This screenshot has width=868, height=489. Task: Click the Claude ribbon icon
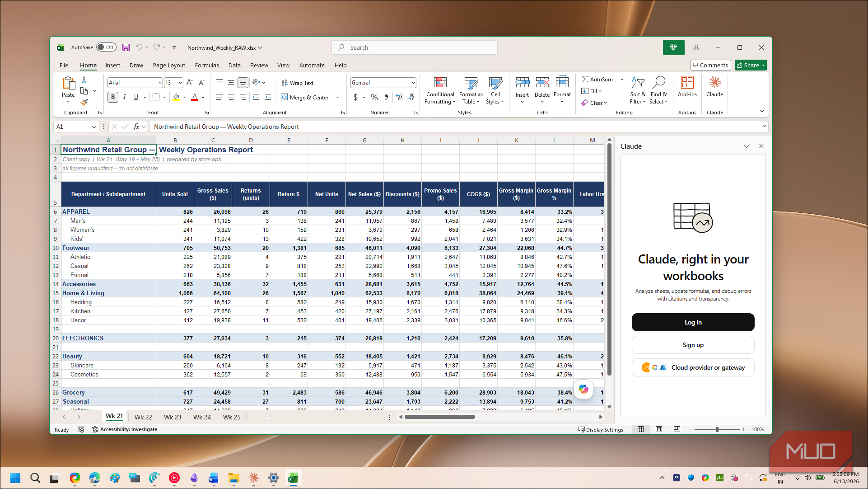(x=714, y=83)
